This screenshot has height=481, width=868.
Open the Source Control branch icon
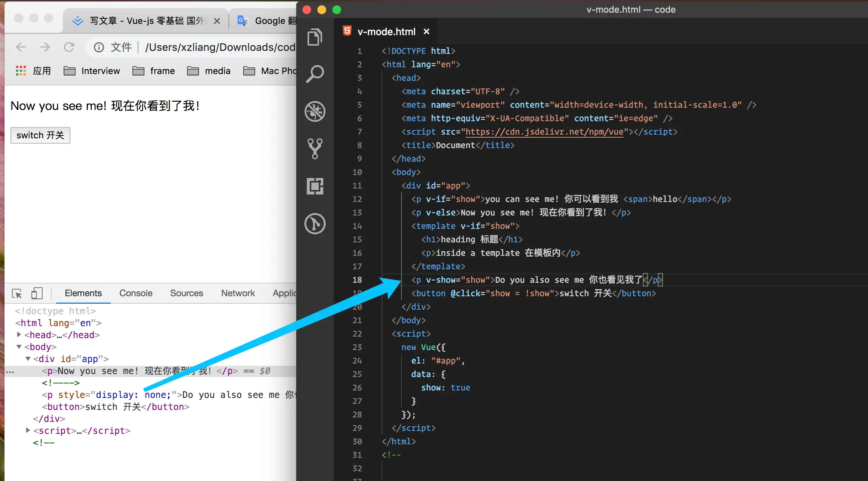click(315, 148)
